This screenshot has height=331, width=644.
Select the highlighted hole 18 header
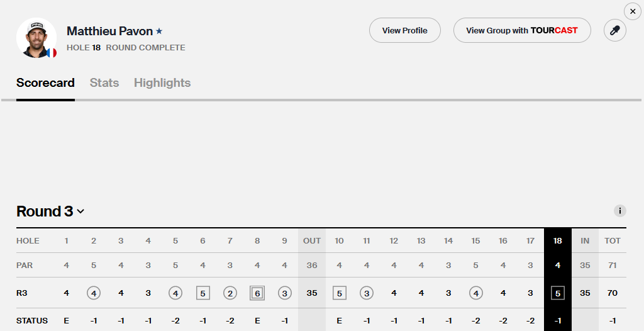tap(557, 240)
